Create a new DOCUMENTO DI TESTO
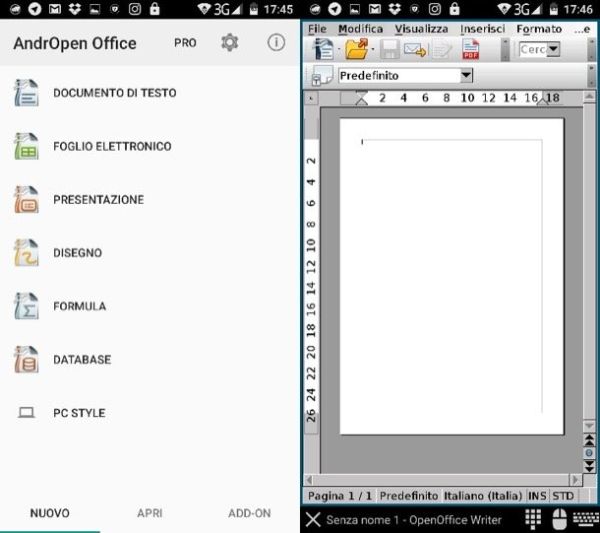600x533 pixels. [x=114, y=93]
